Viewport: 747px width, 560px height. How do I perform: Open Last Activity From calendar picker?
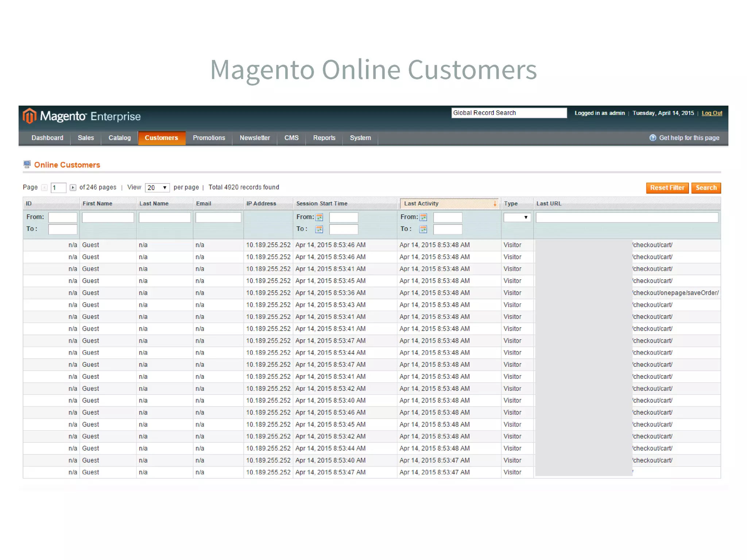coord(423,217)
